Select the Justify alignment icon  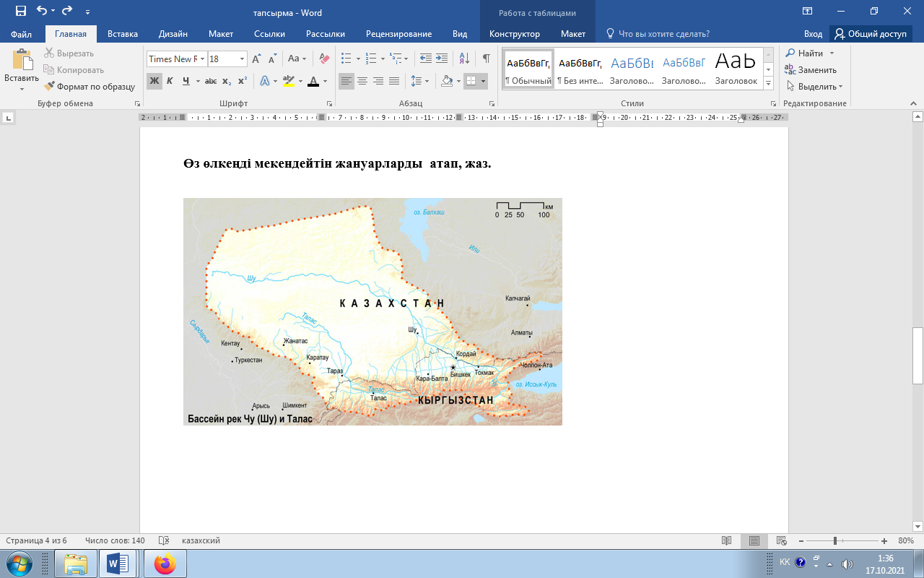(394, 81)
